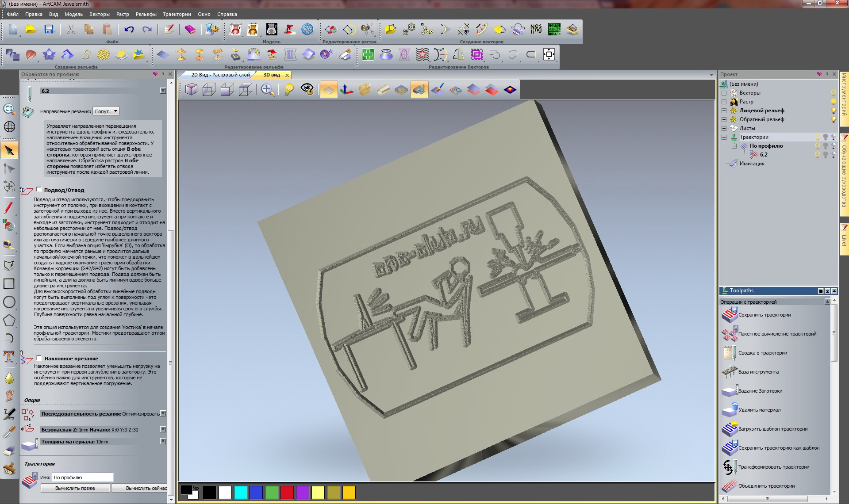Expand the Толщина материала option

[163, 441]
